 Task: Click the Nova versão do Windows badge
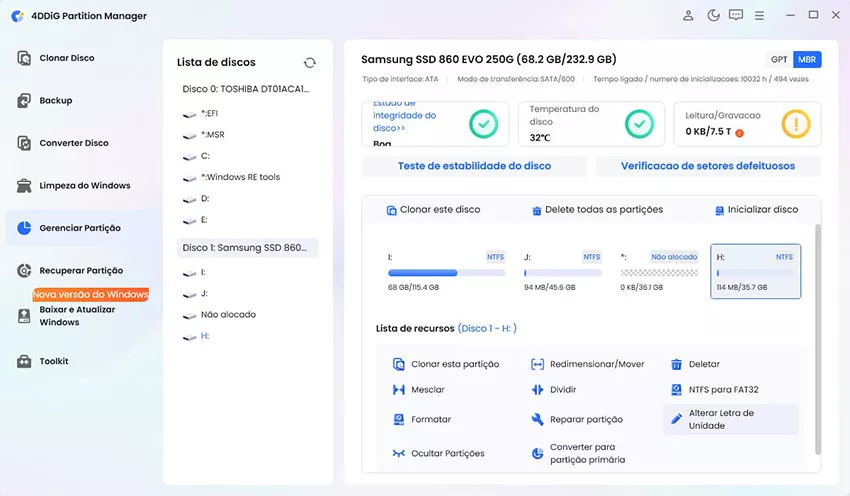tap(91, 294)
